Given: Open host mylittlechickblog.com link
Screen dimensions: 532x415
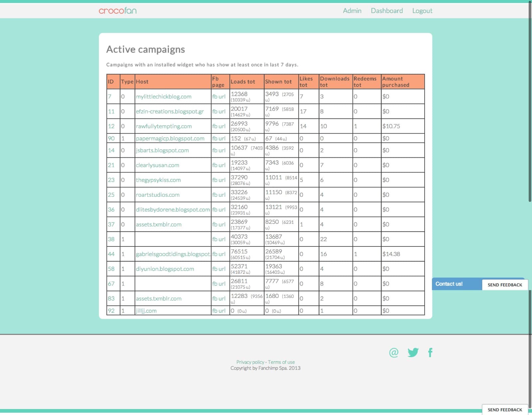Looking at the screenshot, I should 164,97.
